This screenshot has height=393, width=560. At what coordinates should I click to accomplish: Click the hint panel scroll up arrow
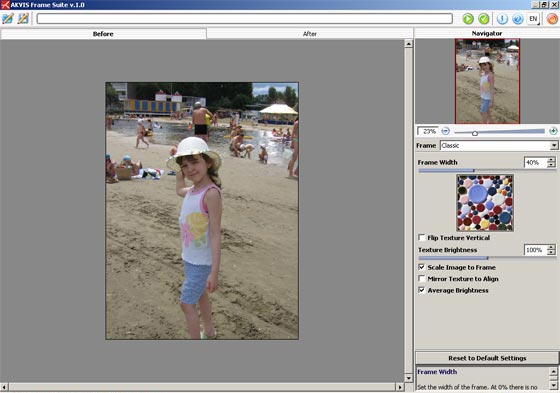coord(554,371)
